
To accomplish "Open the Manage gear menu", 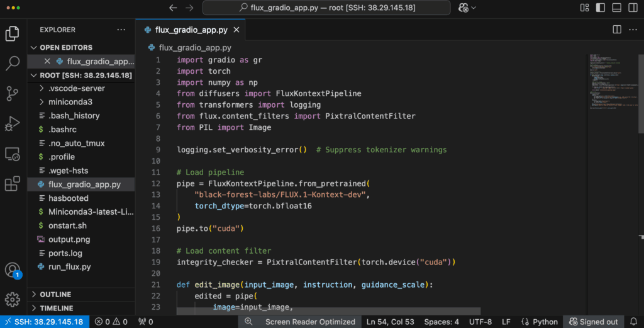I will point(13,300).
